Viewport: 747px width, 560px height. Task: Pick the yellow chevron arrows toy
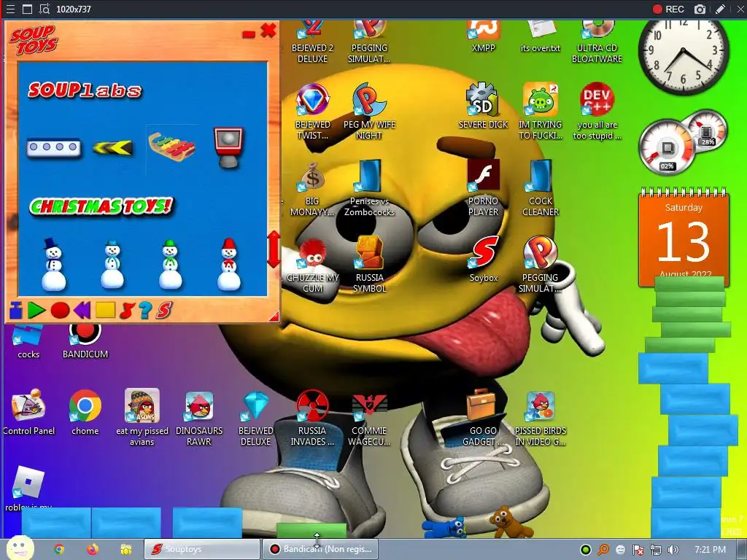(x=112, y=147)
